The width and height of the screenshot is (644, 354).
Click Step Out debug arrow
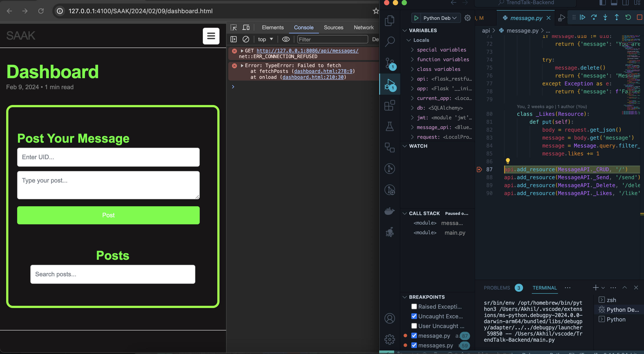pyautogui.click(x=617, y=17)
